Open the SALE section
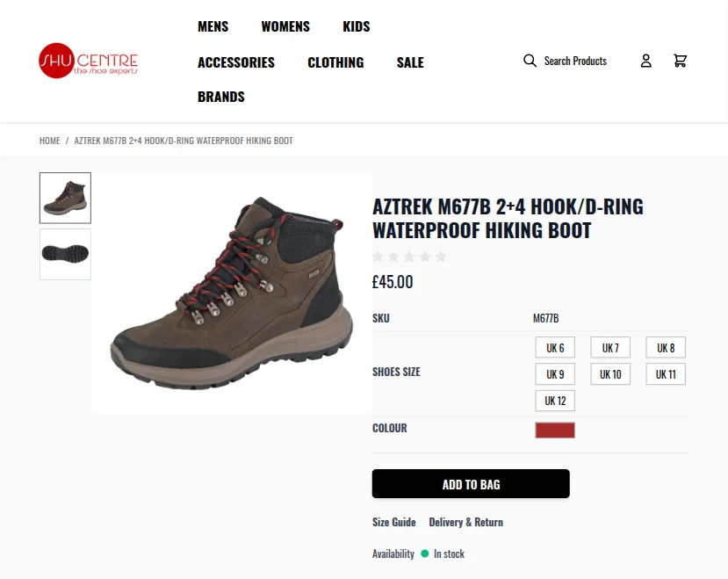This screenshot has width=728, height=579. (409, 62)
